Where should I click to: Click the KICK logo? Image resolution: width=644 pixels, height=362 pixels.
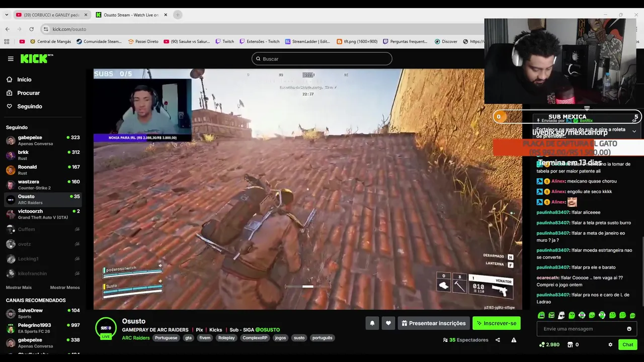pos(37,59)
